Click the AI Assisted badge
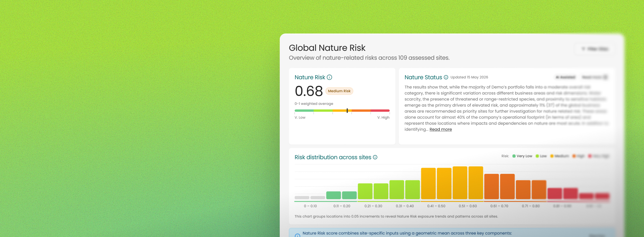This screenshot has height=237, width=644. pyautogui.click(x=566, y=77)
